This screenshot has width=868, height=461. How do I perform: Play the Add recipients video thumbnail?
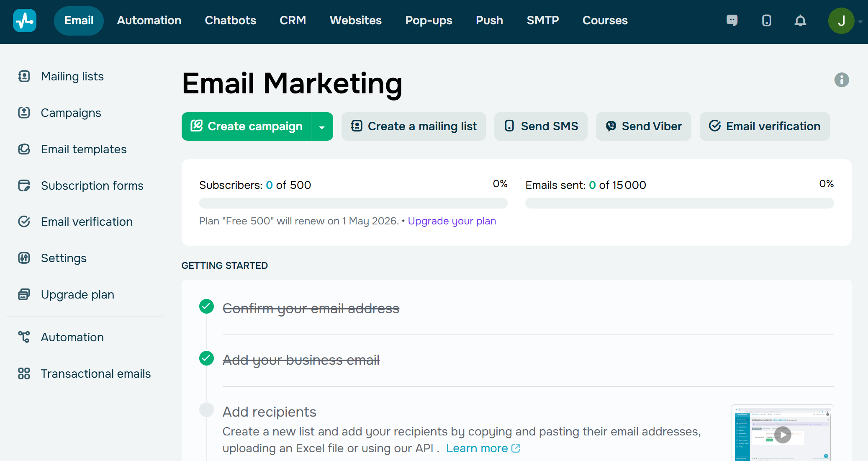point(783,435)
